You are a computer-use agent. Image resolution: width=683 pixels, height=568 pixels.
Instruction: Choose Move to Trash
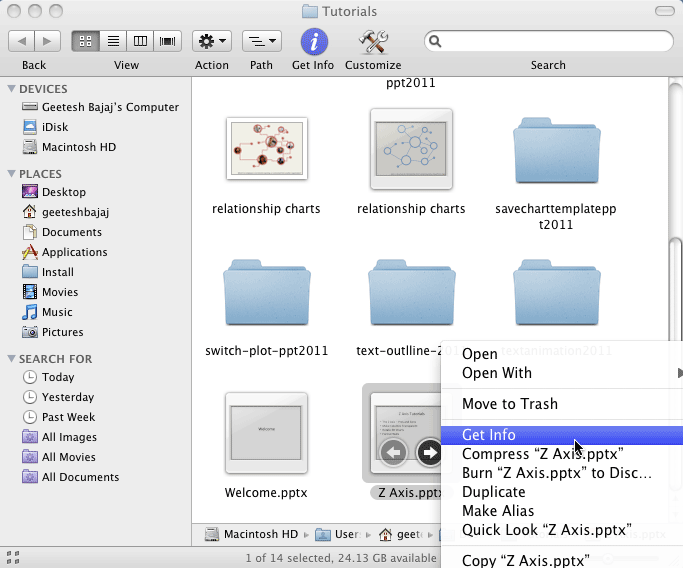pyautogui.click(x=562, y=404)
